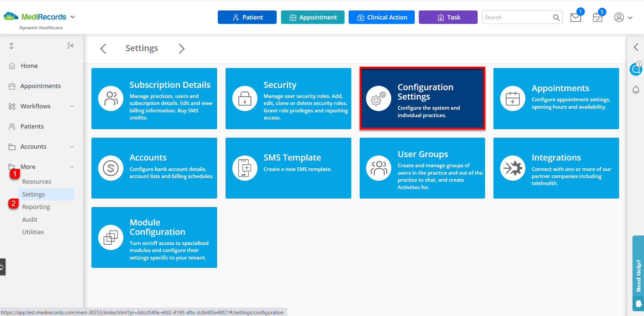
Task: Open the MediRecords practice dropdown chevron
Action: coord(73,17)
